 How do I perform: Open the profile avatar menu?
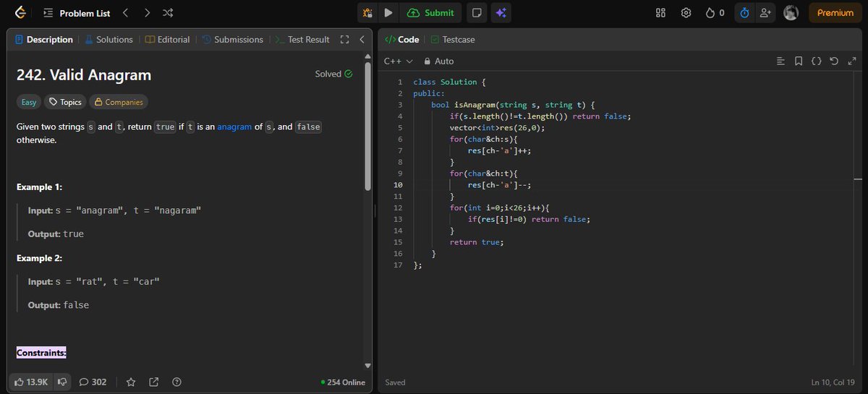(791, 13)
